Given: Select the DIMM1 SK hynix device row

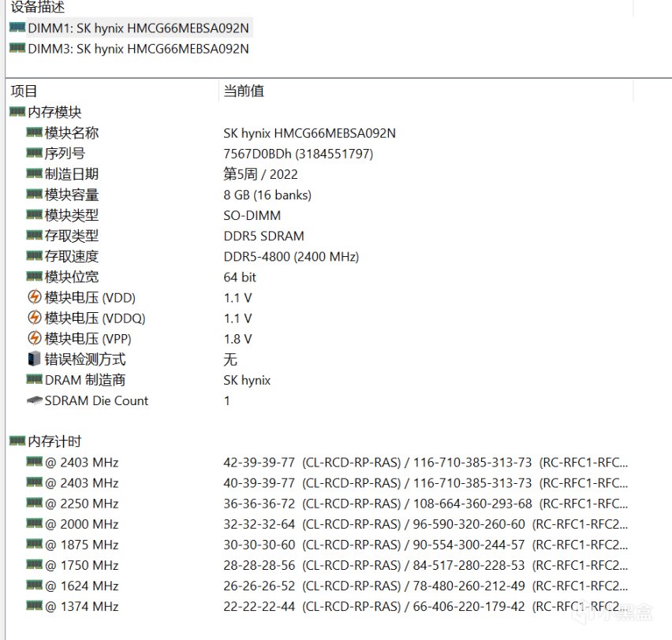Looking at the screenshot, I should click(138, 28).
